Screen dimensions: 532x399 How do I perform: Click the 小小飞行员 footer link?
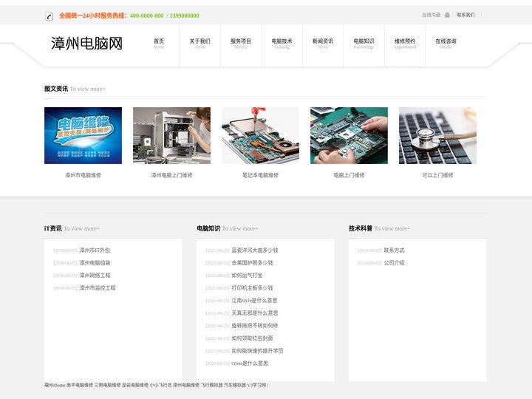pyautogui.click(x=160, y=385)
